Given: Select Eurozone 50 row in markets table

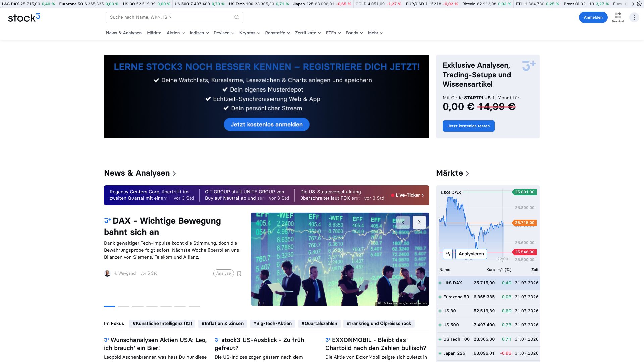Looking at the screenshot, I should coord(489,297).
